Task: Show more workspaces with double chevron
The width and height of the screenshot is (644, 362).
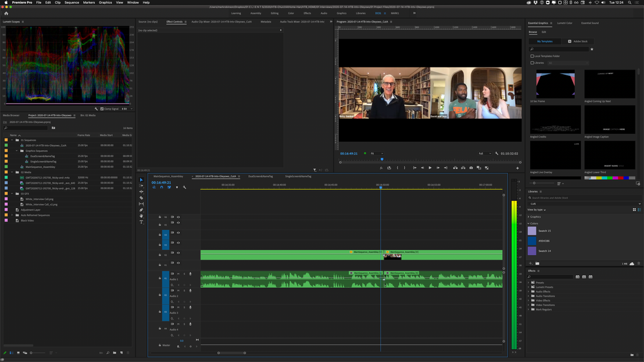Action: [x=415, y=13]
